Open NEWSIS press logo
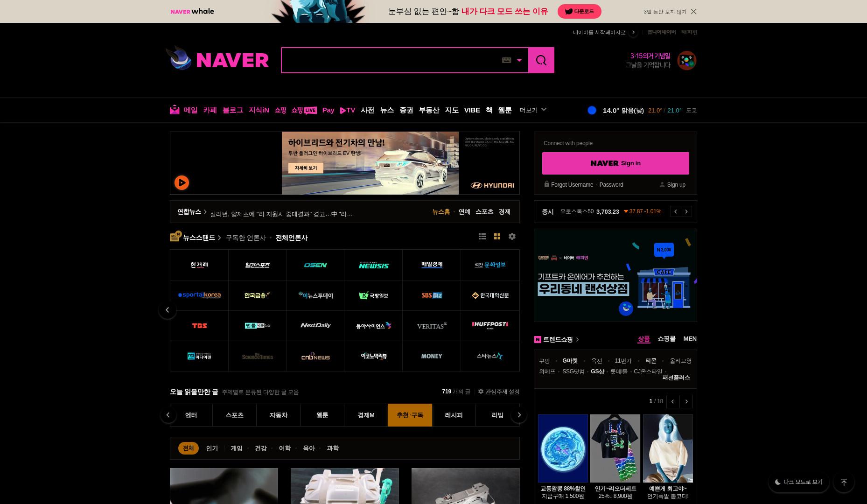Viewport: 867px width, 504px height. pyautogui.click(x=374, y=265)
